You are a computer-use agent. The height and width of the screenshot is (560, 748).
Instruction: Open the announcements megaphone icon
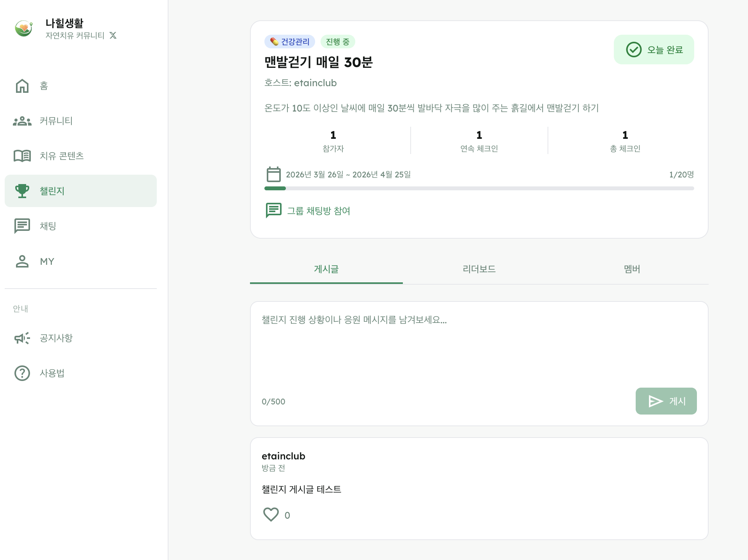[22, 338]
